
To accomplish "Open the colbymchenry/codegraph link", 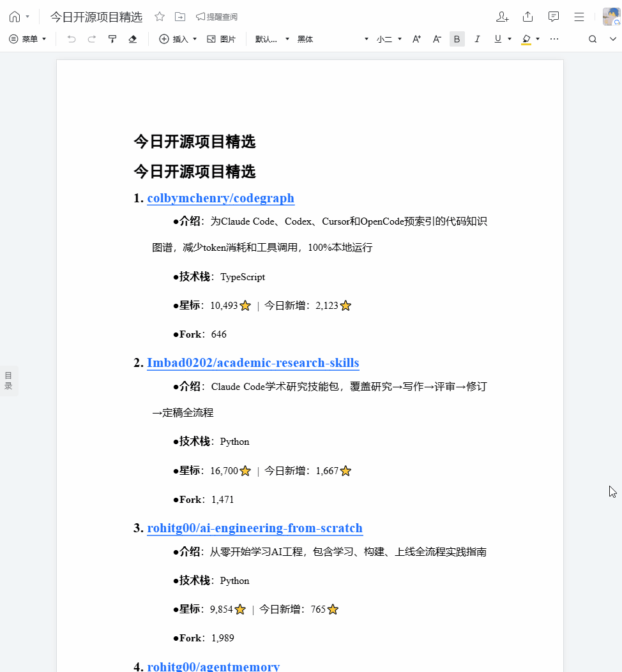I will point(220,198).
